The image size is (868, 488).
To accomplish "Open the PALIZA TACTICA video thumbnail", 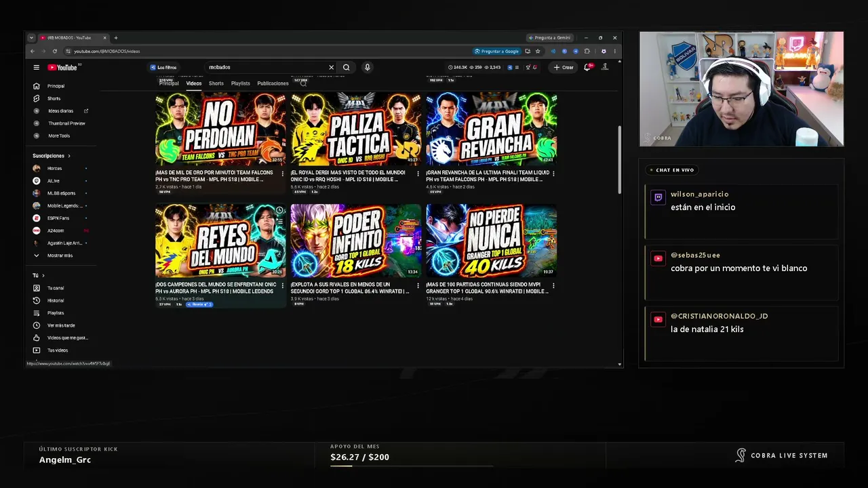I will click(356, 129).
